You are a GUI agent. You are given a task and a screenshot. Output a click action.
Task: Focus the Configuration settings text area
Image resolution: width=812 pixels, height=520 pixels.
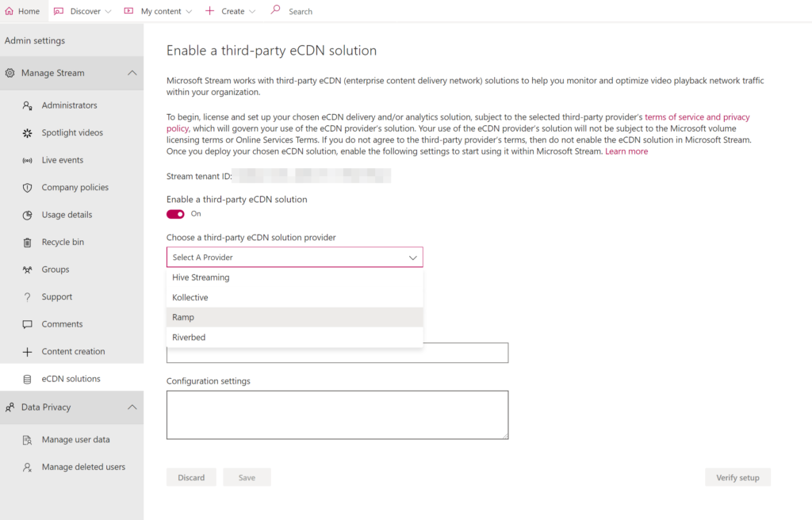pos(338,415)
